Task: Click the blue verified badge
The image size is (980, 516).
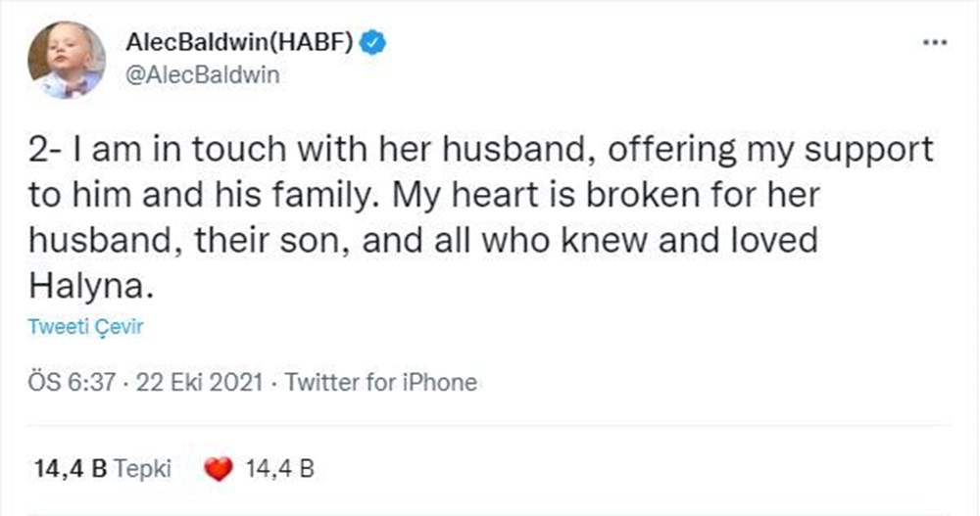Action: pyautogui.click(x=373, y=43)
